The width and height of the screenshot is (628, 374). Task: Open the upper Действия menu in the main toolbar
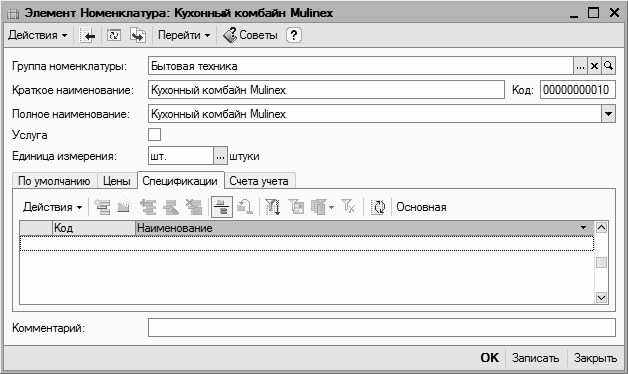[x=37, y=35]
